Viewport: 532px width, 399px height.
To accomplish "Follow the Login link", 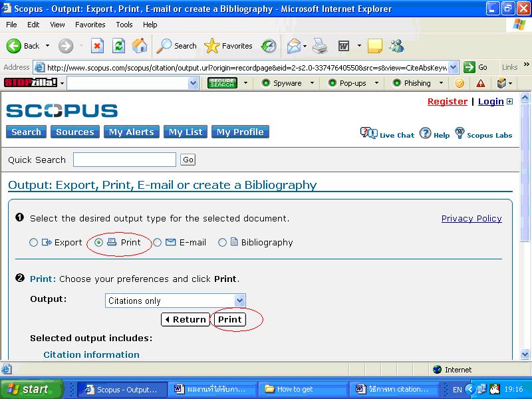I will 491,102.
